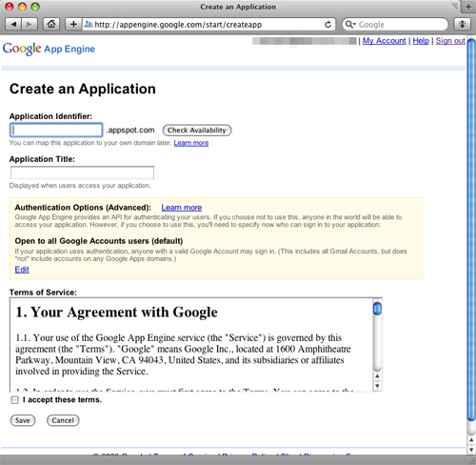This screenshot has height=465, width=476.
Task: Minimize the window with yellow button
Action: pyautogui.click(x=22, y=7)
